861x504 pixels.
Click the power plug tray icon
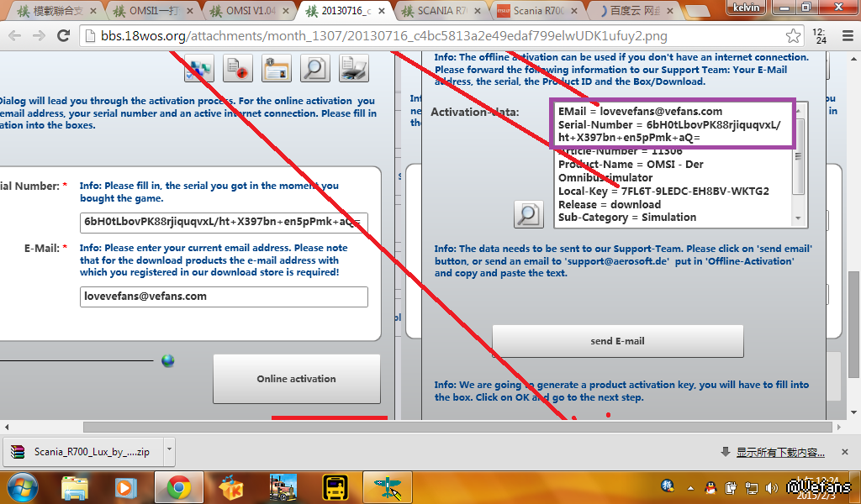[x=731, y=487]
